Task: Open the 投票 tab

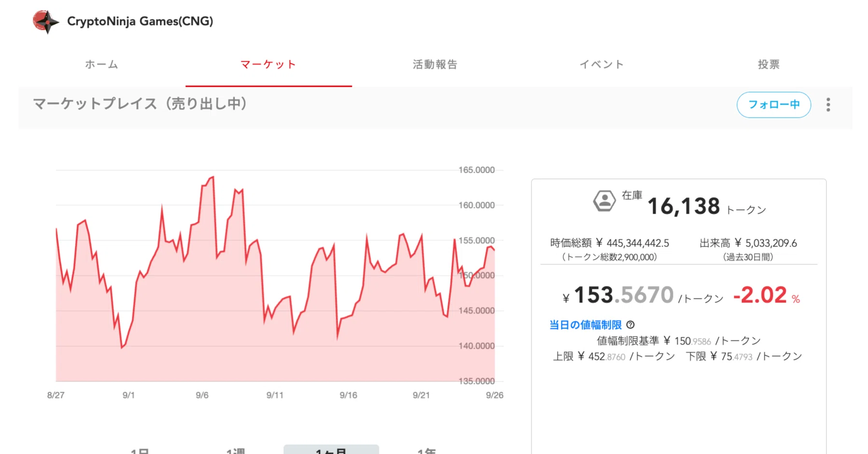Action: (x=769, y=64)
